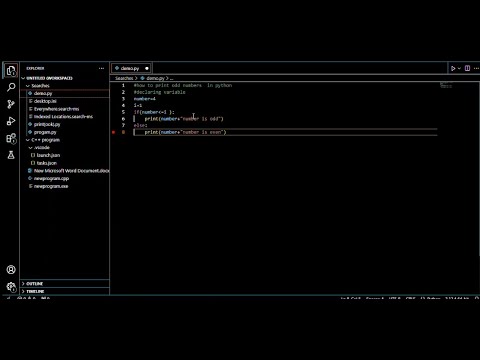The width and height of the screenshot is (480, 360).
Task: Open the Source Control view
Action: point(11,104)
